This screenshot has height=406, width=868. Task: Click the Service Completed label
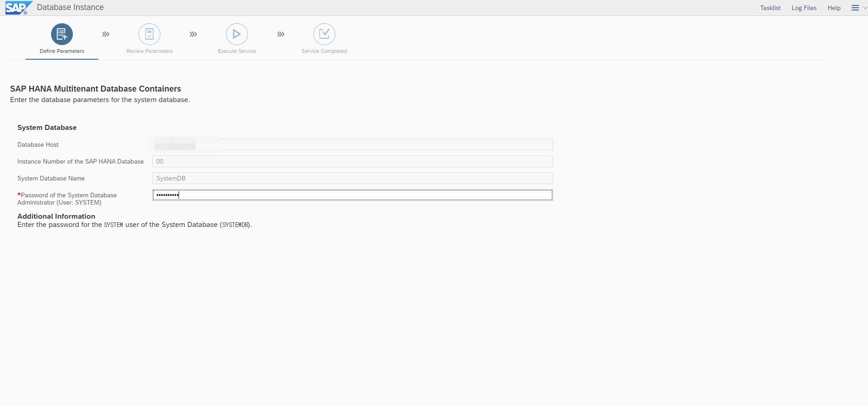[x=324, y=51]
